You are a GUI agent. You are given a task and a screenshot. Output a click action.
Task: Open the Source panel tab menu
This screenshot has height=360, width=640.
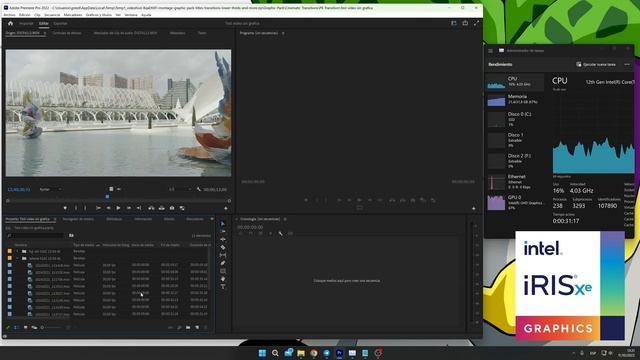[x=44, y=33]
